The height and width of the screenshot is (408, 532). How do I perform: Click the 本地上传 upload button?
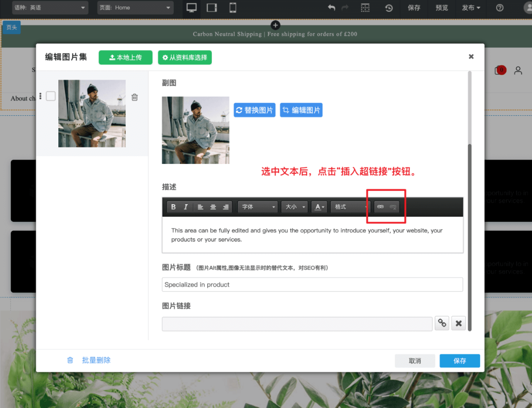(125, 57)
